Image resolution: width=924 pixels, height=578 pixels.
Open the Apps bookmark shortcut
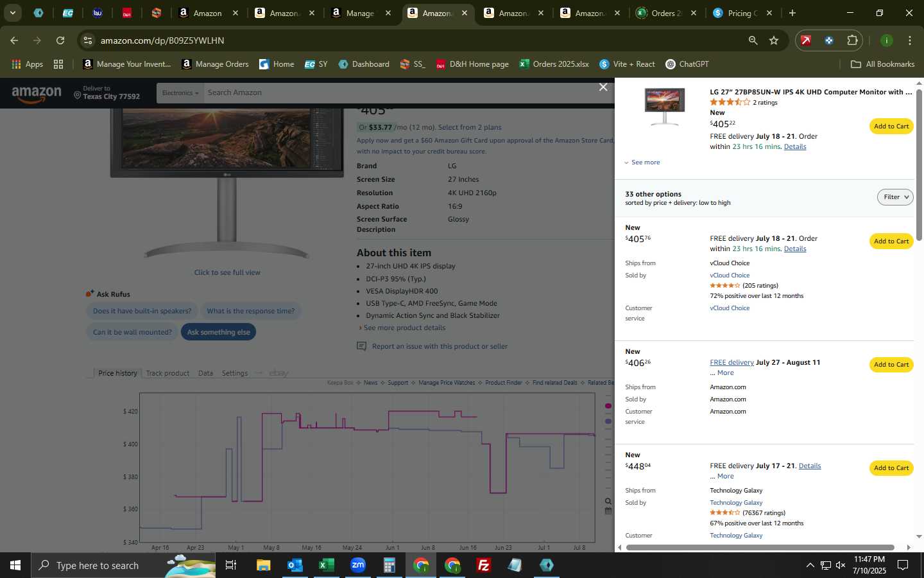28,64
